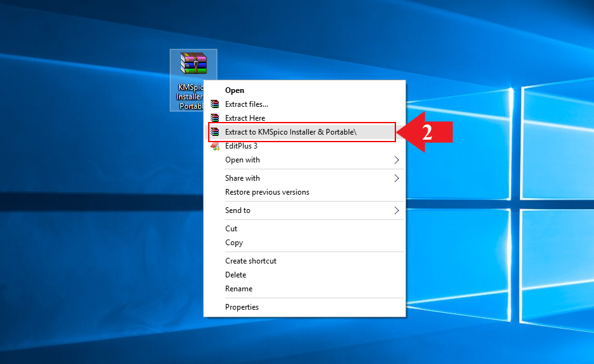Open Properties from the context menu

304,307
